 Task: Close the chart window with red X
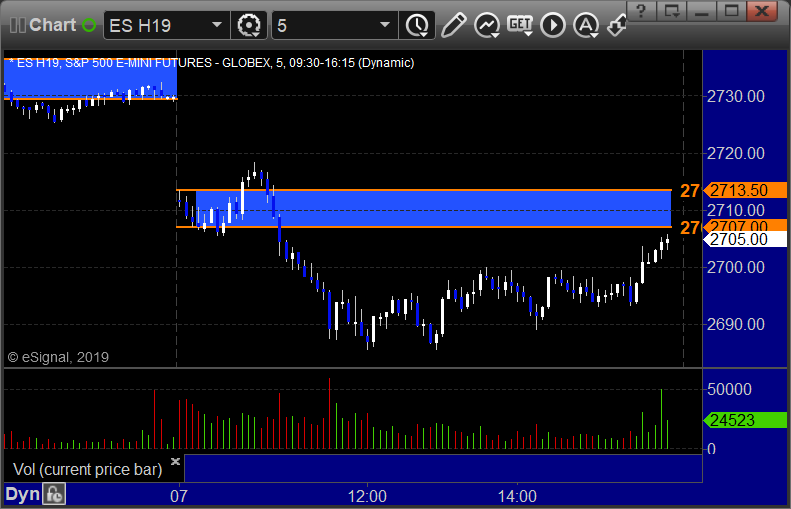[762, 11]
